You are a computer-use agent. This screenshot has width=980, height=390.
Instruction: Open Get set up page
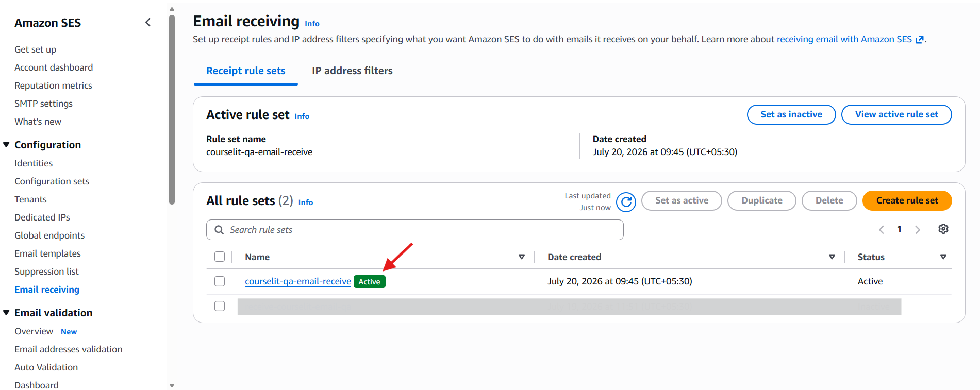tap(35, 49)
